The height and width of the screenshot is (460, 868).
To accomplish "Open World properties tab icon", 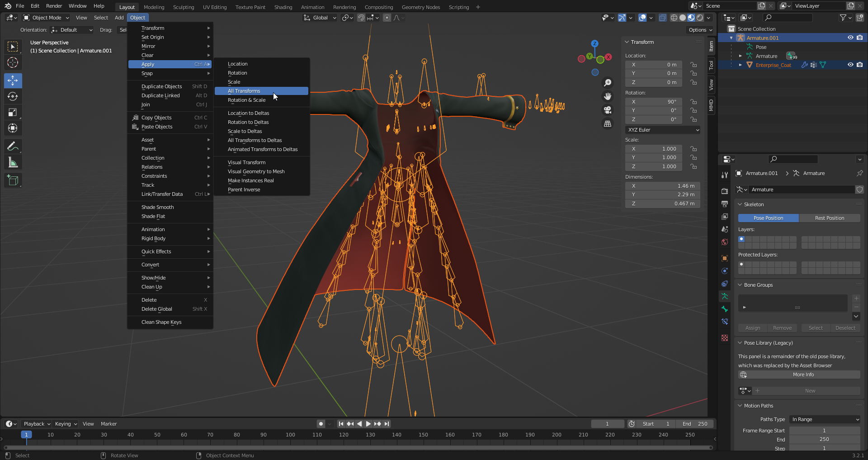I will tap(725, 242).
